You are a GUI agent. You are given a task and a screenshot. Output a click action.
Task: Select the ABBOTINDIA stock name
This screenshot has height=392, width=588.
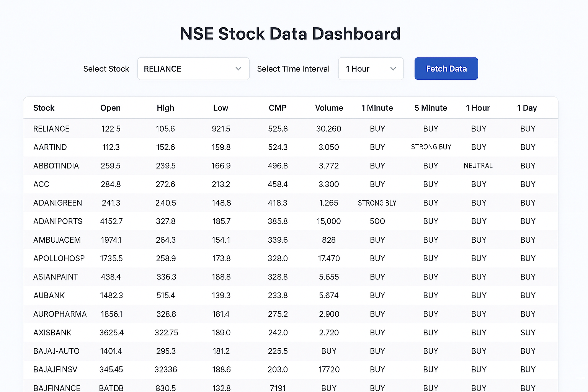click(56, 166)
